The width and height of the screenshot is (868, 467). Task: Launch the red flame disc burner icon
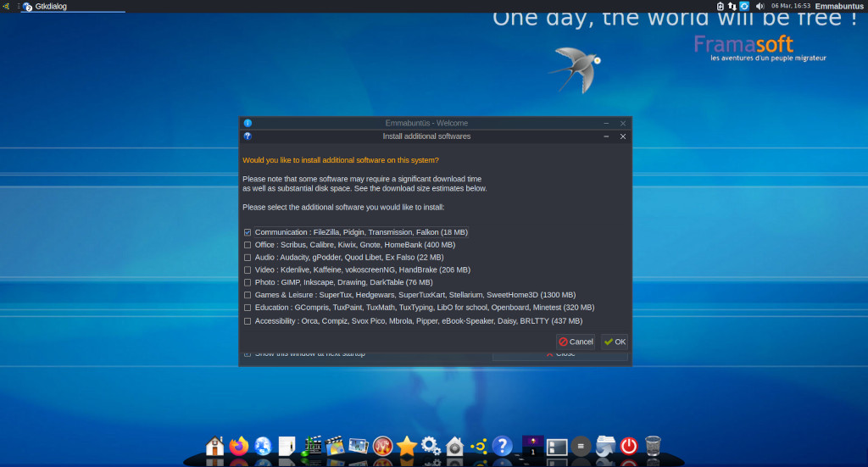click(x=382, y=446)
